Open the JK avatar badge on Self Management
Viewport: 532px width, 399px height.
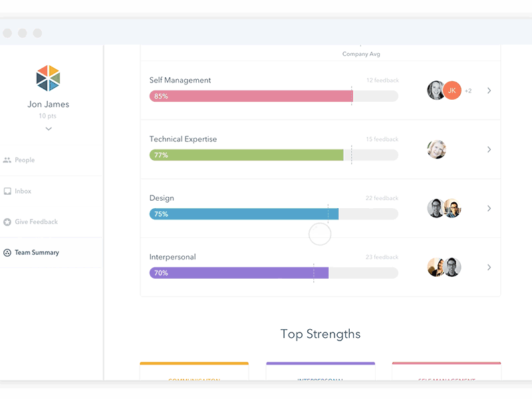click(x=452, y=90)
